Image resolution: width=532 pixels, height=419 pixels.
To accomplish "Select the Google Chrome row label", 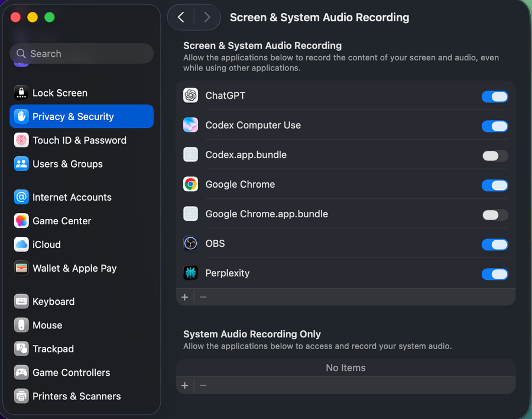I will [240, 184].
